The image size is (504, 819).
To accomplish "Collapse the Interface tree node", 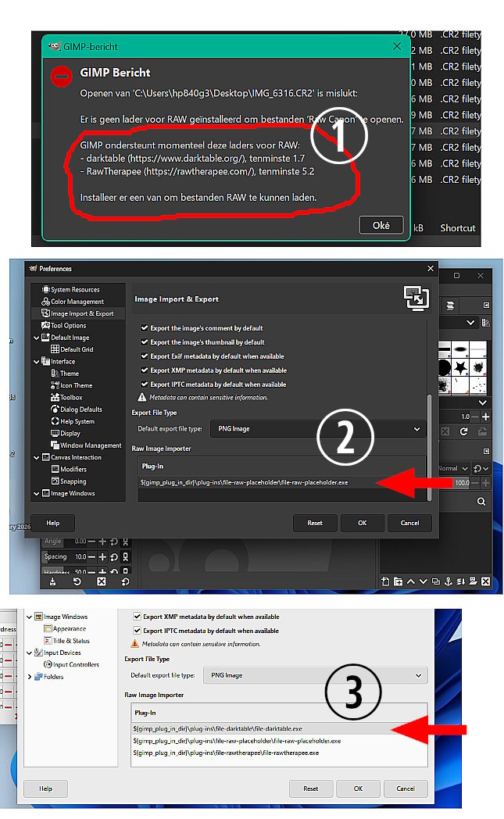I will 37,362.
